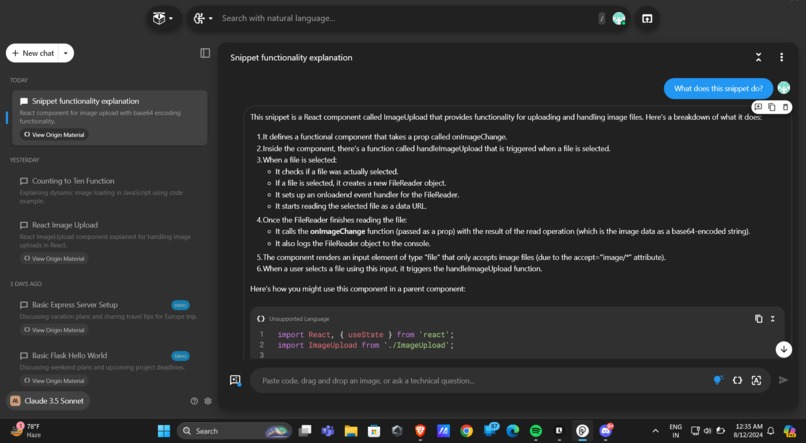
Task: Change the Claude 3.5 Sonnet model selector
Action: [x=48, y=401]
